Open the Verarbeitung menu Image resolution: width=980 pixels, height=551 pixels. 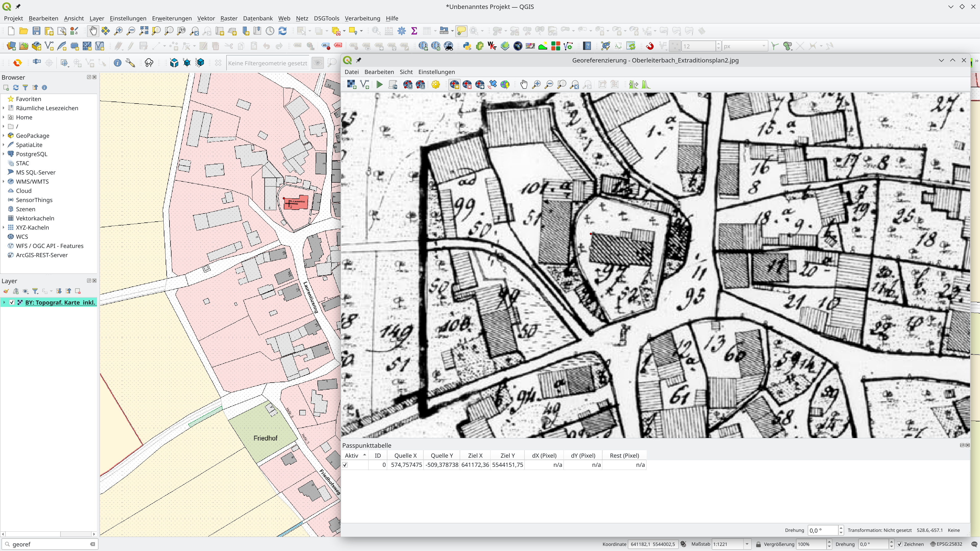click(362, 18)
